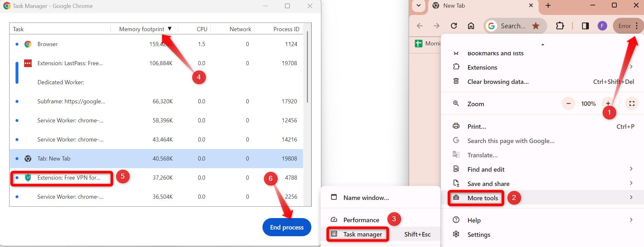
Task: Click the menu's scroll-up caret
Action: click(543, 44)
